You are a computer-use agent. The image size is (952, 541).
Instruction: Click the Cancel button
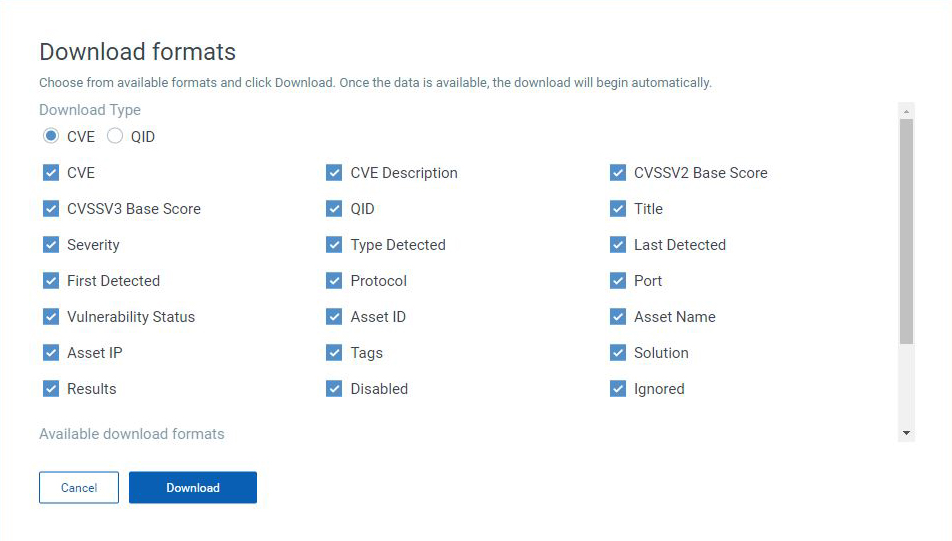[x=79, y=488]
